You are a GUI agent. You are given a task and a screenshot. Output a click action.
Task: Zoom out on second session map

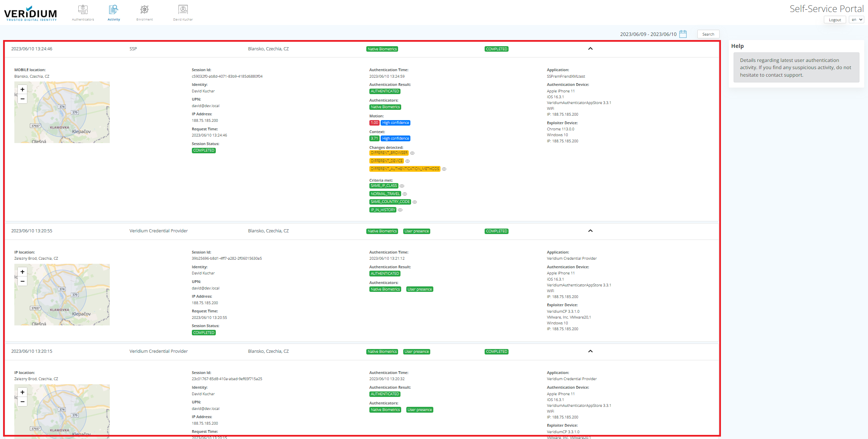[23, 281]
